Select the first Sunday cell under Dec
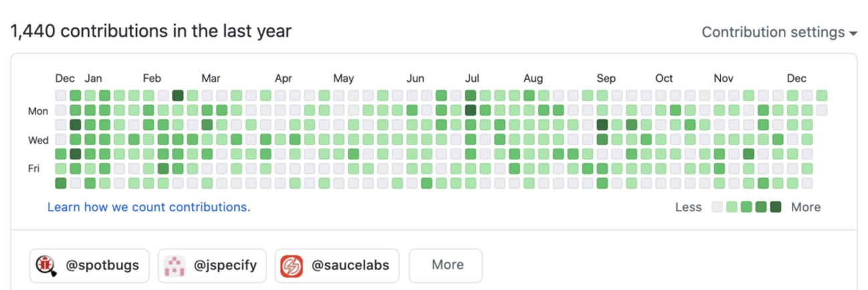Screen dimensions: 868x290 [61, 95]
